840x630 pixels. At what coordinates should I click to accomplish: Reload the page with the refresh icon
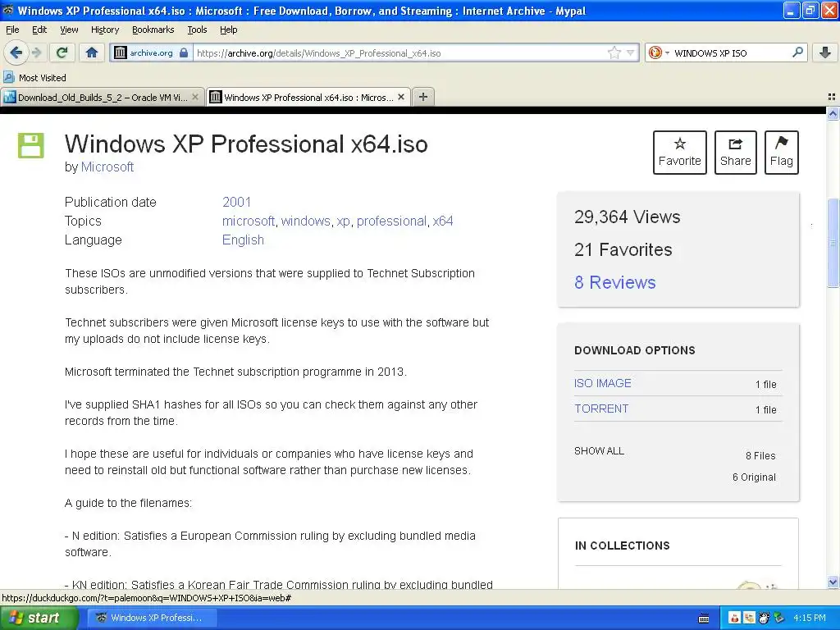[62, 52]
